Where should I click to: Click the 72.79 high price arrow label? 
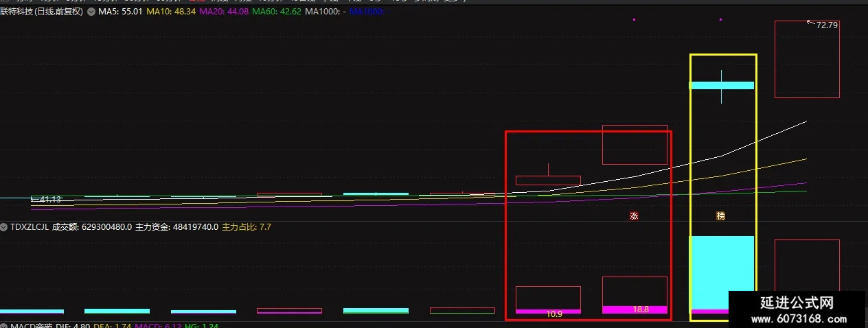point(823,25)
